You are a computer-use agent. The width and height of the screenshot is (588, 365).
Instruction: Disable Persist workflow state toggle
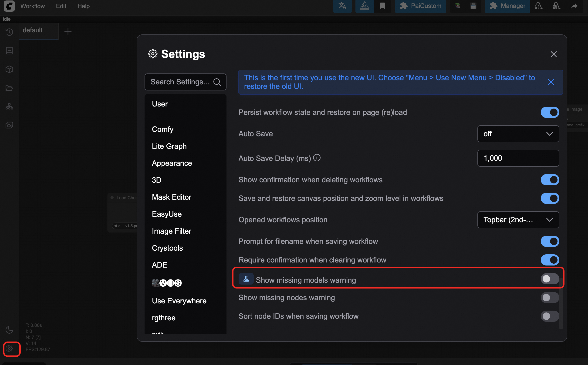pos(550,113)
